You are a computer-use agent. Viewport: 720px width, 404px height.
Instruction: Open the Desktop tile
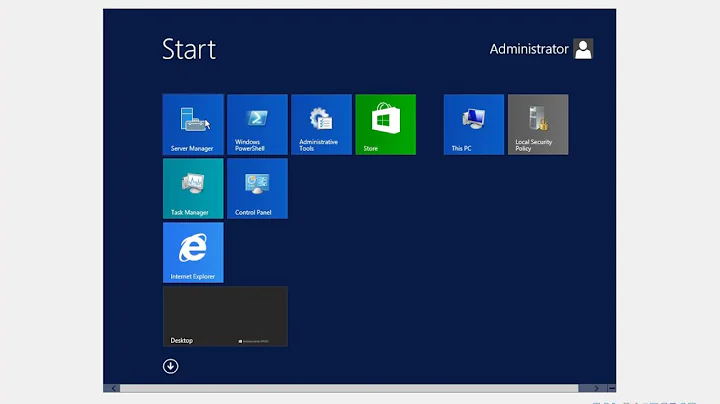click(x=225, y=316)
